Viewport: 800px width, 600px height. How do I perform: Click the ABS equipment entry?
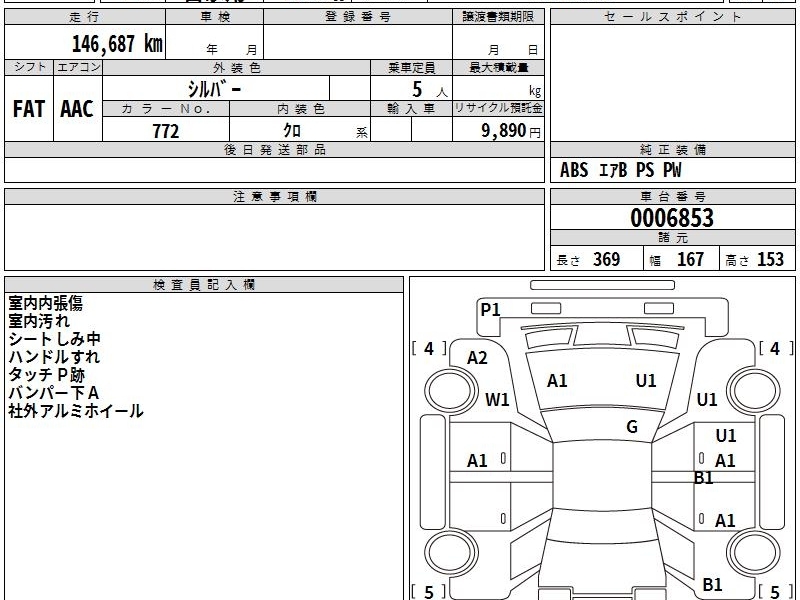click(574, 170)
